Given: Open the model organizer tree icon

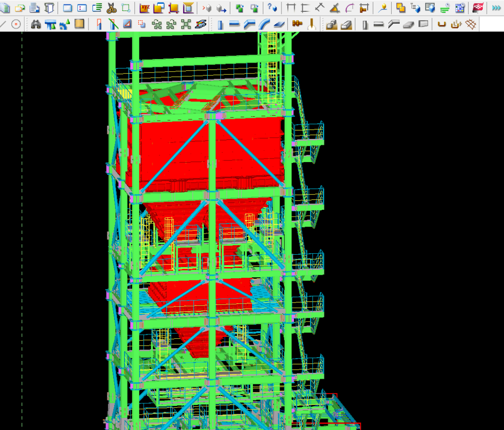Looking at the screenshot, I should 415,8.
